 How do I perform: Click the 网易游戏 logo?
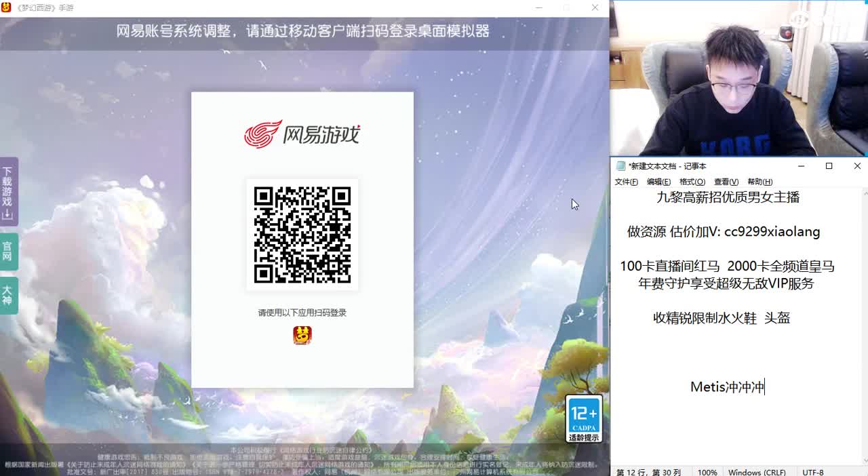click(x=302, y=134)
